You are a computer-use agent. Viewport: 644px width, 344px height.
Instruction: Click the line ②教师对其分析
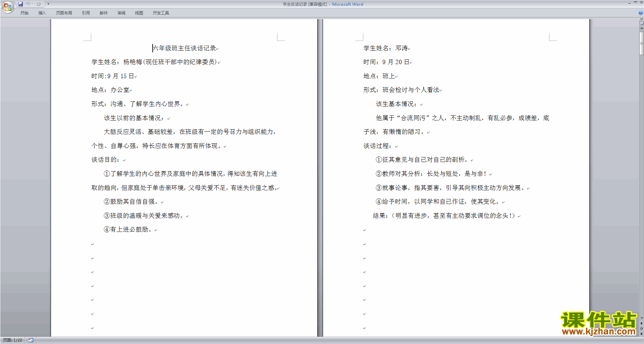431,174
